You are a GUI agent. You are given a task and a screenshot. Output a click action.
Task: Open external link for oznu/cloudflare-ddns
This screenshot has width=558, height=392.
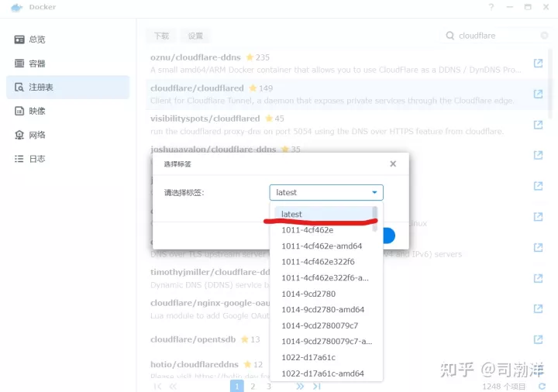click(538, 64)
